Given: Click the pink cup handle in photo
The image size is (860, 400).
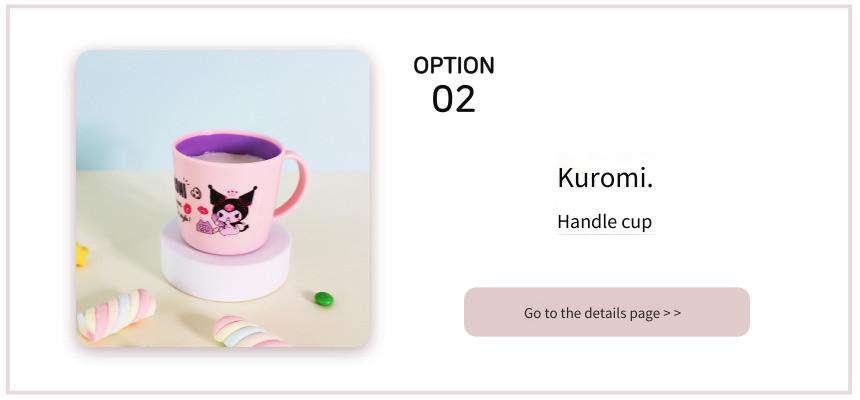Looking at the screenshot, I should pyautogui.click(x=293, y=182).
